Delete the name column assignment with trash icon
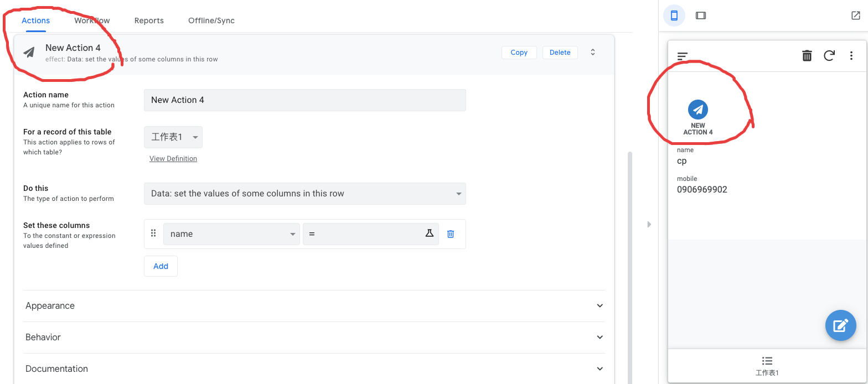This screenshot has width=868, height=384. pos(451,234)
